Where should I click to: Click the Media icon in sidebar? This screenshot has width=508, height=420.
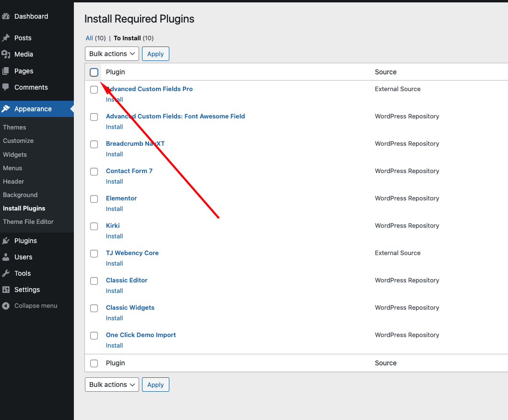(6, 54)
